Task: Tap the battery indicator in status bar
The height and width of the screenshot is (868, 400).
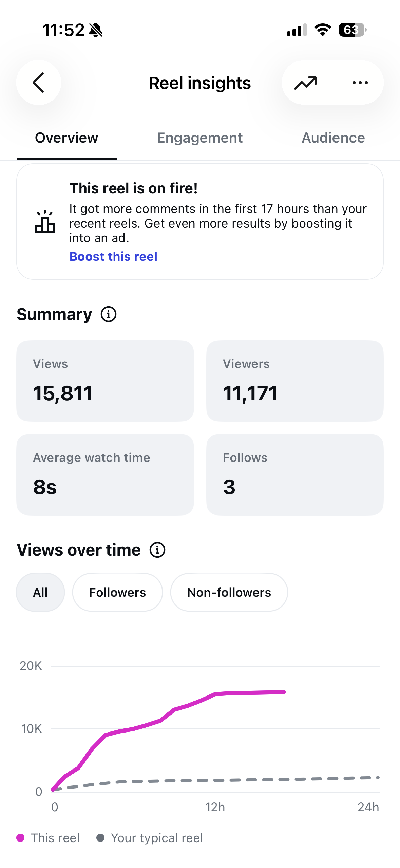Action: [x=352, y=30]
